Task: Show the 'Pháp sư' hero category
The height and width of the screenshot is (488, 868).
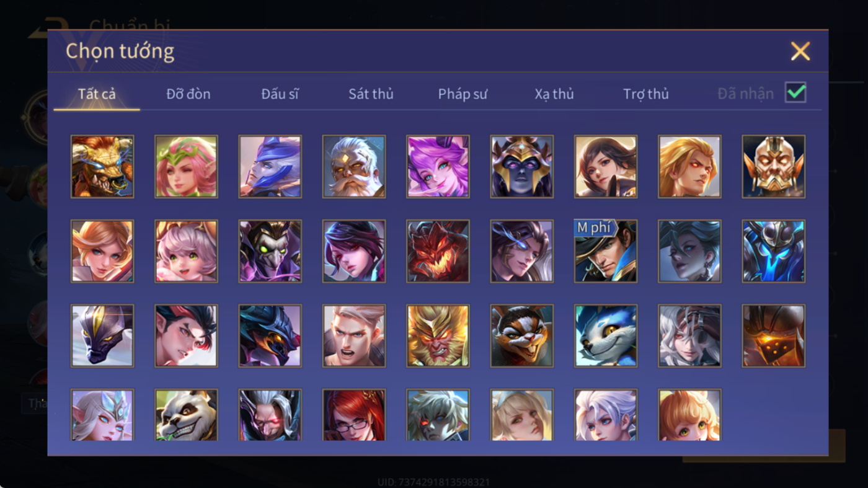Action: pyautogui.click(x=463, y=94)
